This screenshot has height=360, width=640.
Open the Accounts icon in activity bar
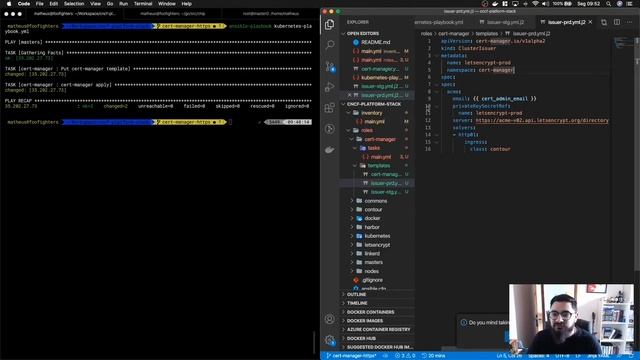point(329,319)
